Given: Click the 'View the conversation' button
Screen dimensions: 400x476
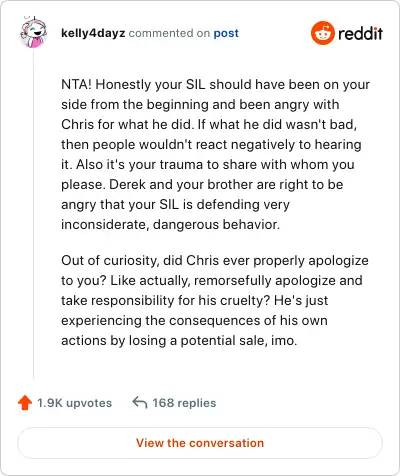Looking at the screenshot, I should tap(200, 443).
